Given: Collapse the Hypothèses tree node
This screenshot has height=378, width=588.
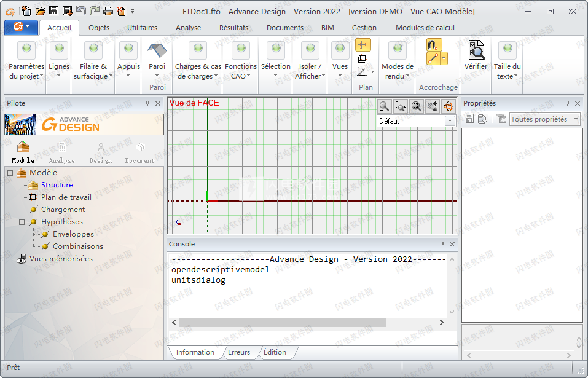Looking at the screenshot, I should (x=22, y=222).
